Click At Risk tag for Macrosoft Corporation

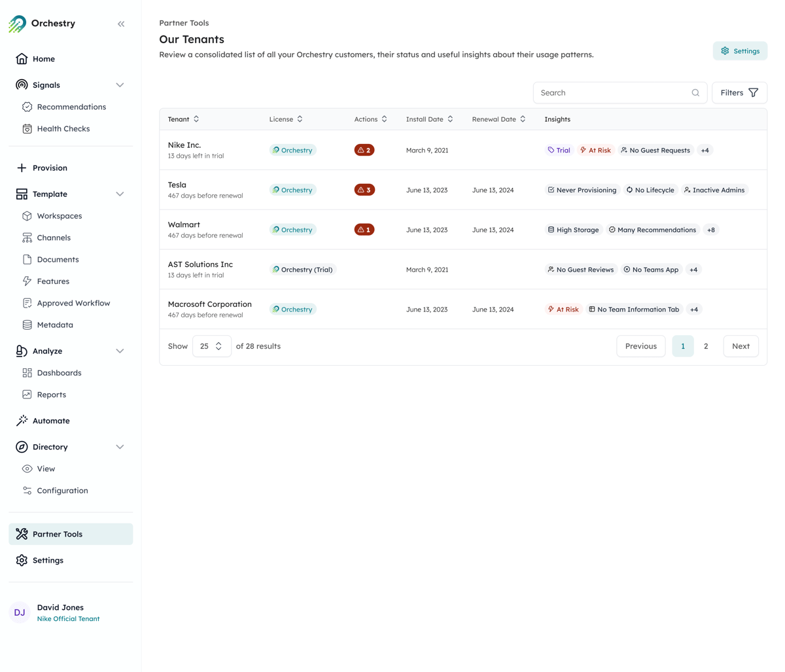click(563, 309)
